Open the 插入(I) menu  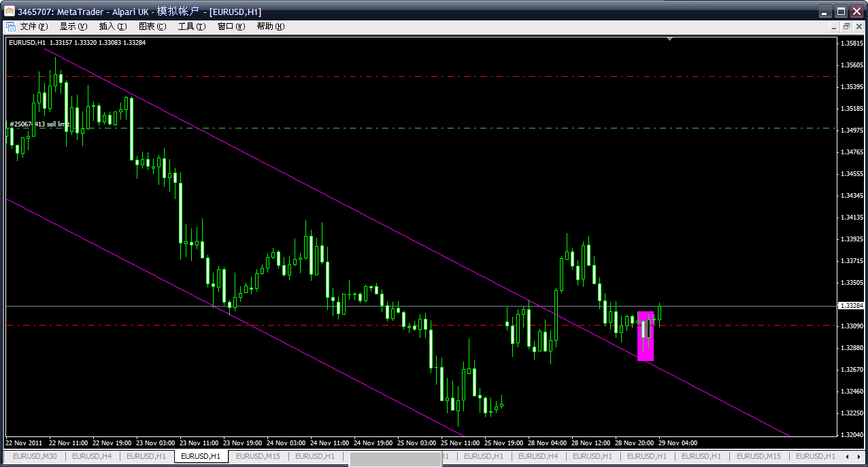point(113,27)
